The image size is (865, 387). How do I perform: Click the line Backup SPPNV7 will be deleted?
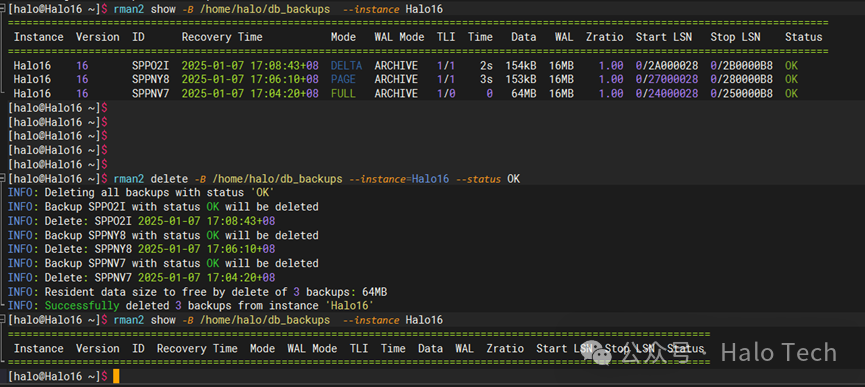pyautogui.click(x=163, y=264)
